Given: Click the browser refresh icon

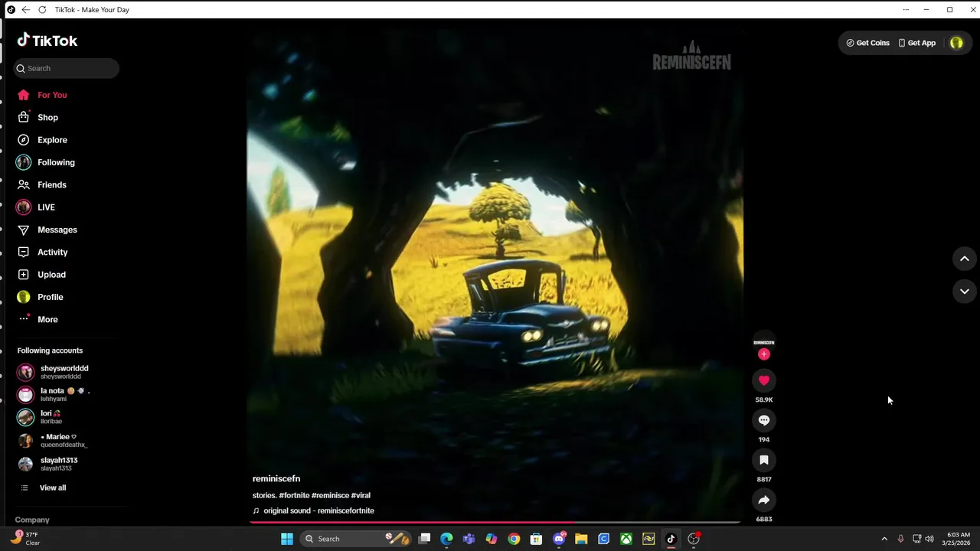Looking at the screenshot, I should [x=42, y=9].
